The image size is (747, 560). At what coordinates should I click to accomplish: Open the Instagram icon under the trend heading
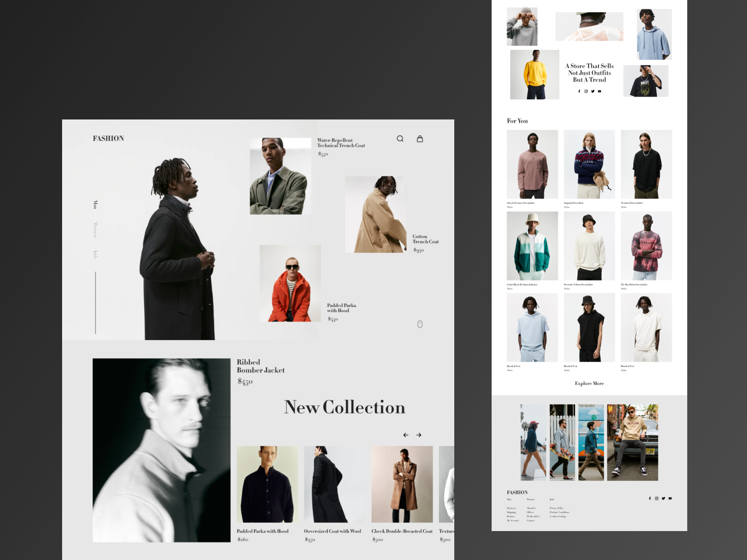585,91
